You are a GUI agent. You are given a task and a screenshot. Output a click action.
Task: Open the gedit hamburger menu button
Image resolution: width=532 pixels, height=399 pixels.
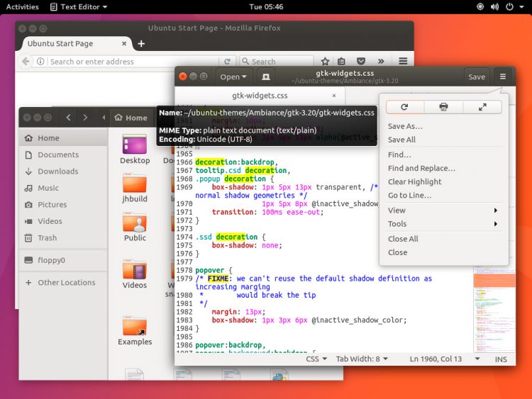[502, 77]
